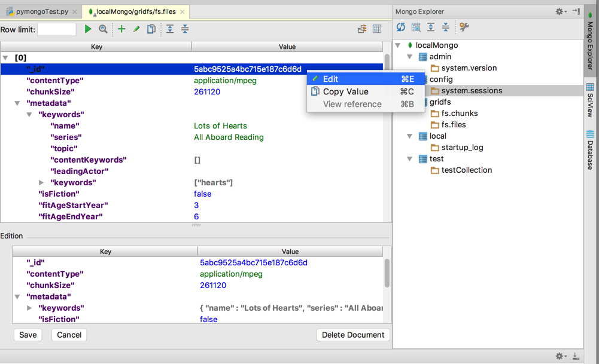Viewport: 599px width, 364px height.
Task: Choose Copy Value from context menu
Action: click(x=345, y=91)
